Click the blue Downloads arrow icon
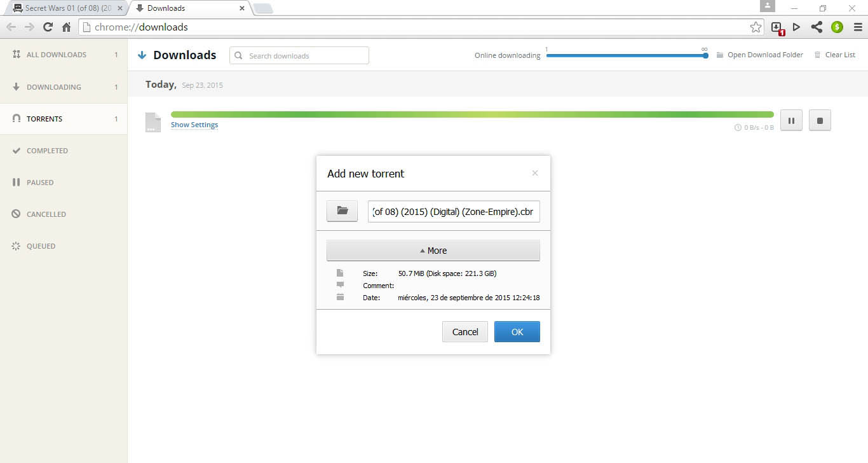This screenshot has height=463, width=868. 142,55
